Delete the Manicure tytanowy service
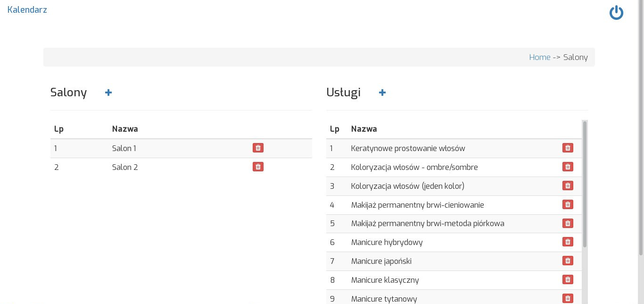The width and height of the screenshot is (644, 304). pyautogui.click(x=568, y=298)
